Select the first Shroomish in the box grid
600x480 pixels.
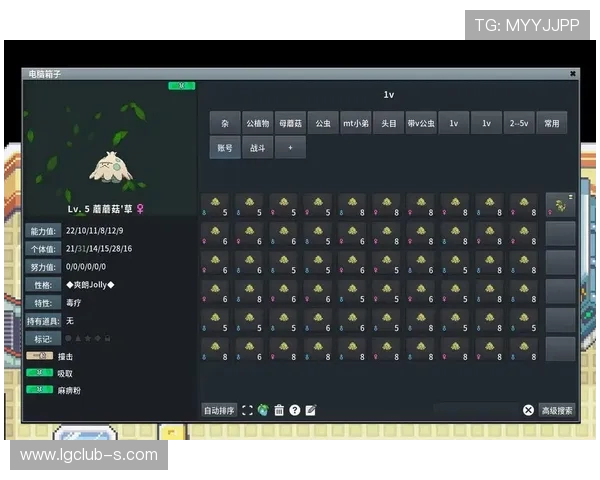pos(216,205)
